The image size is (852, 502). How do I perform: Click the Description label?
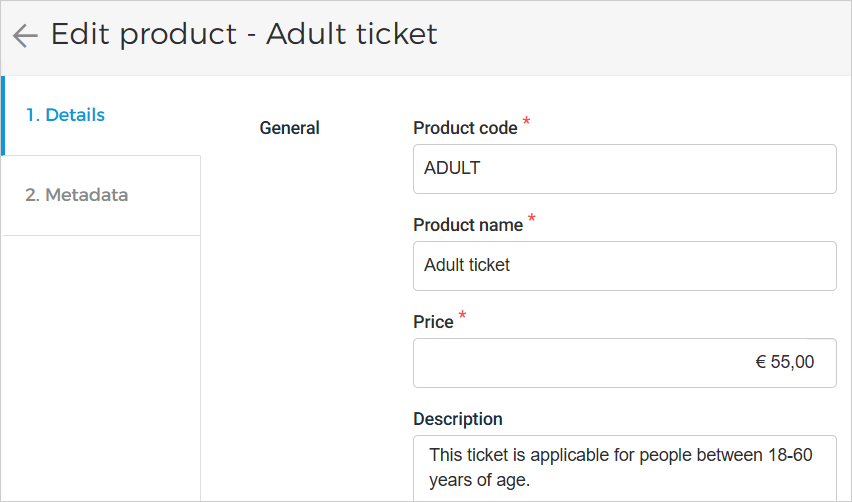(458, 419)
